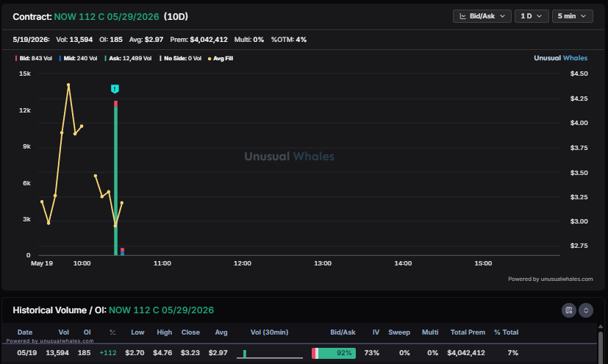Click the $3.23 close price cell
Viewport: 608px width, 364px height.
190,353
